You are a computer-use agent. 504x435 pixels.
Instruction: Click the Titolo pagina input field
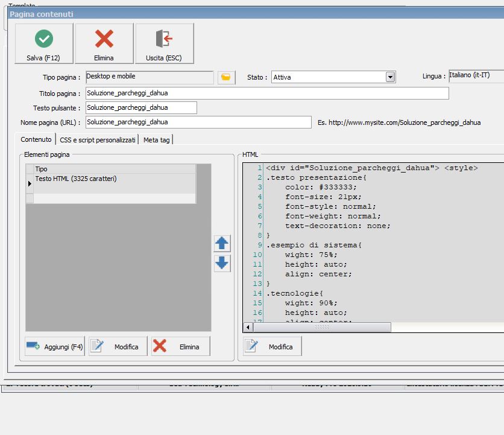coord(267,94)
